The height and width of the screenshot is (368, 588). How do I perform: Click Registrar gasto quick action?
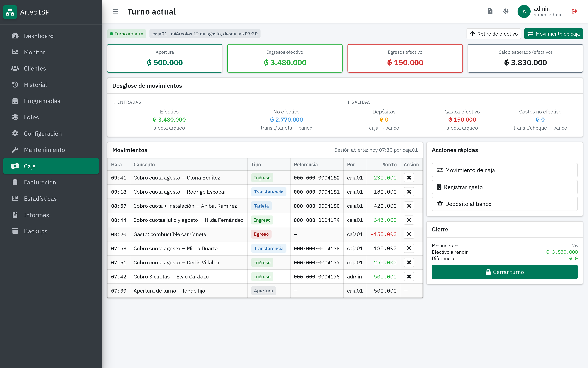pyautogui.click(x=504, y=187)
